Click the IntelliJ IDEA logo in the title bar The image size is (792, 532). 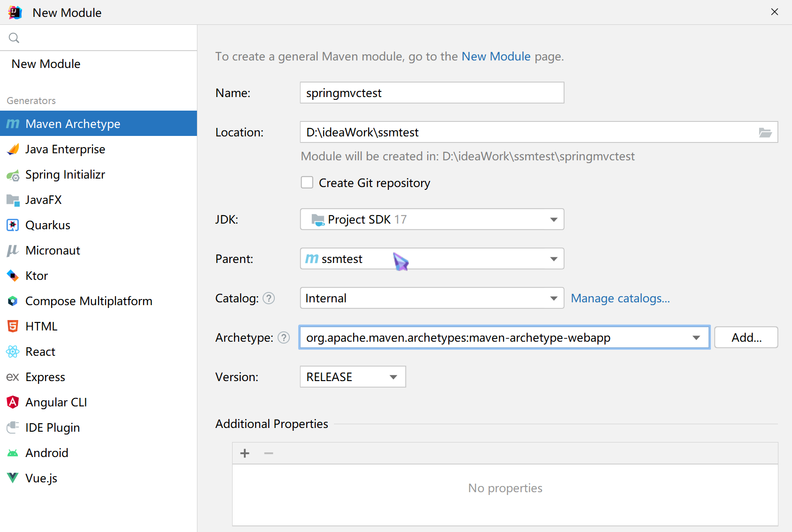[15, 12]
